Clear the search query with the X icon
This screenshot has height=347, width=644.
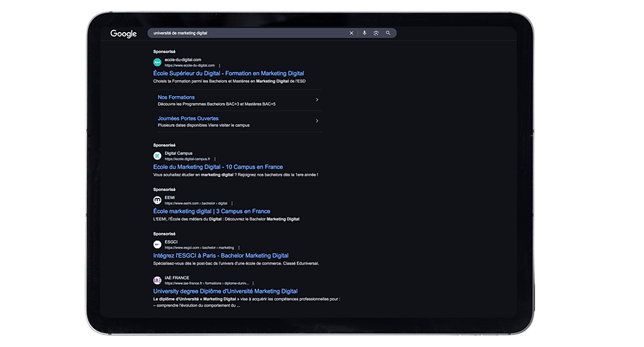pos(352,33)
